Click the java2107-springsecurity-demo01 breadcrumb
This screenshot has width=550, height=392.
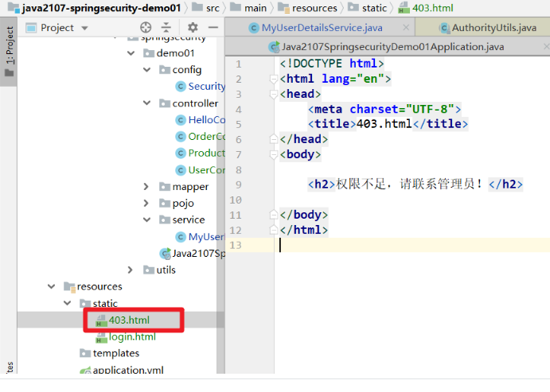click(x=101, y=8)
